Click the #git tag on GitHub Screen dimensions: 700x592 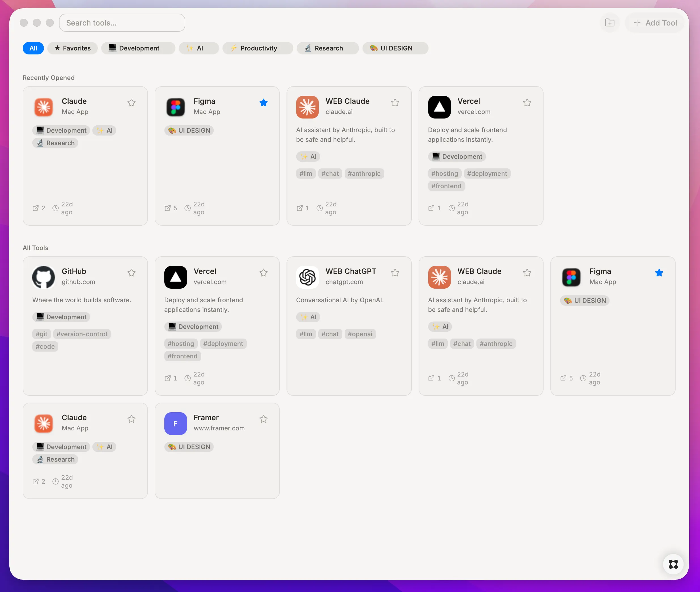click(42, 334)
